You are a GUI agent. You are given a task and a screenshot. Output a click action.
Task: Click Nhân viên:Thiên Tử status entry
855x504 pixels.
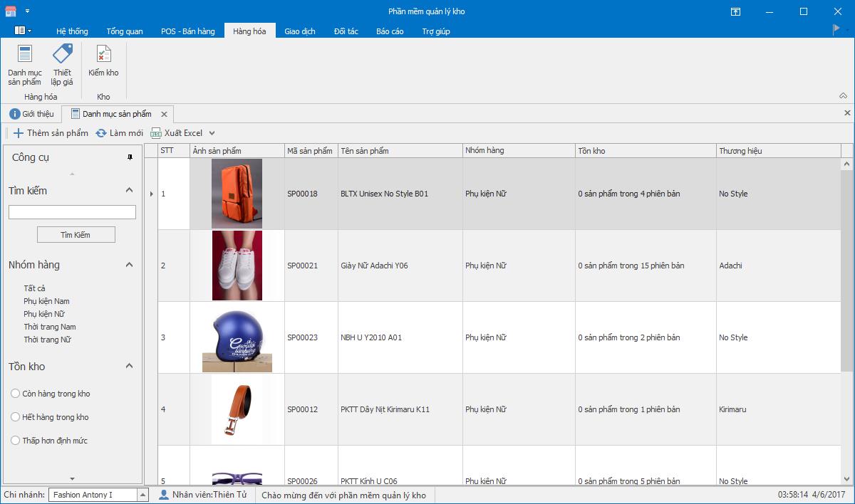coord(203,495)
